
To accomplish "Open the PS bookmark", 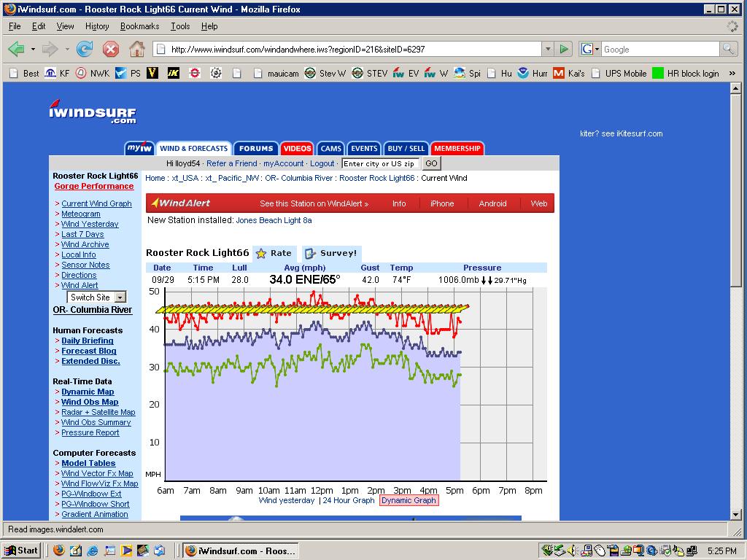I will coord(128,74).
